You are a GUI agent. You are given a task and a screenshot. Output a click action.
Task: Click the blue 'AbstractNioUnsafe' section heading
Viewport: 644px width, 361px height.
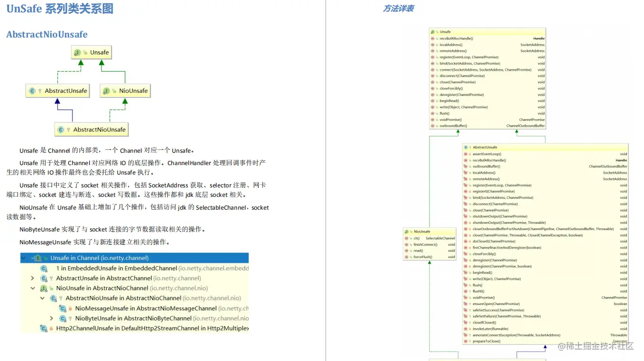tap(47, 35)
